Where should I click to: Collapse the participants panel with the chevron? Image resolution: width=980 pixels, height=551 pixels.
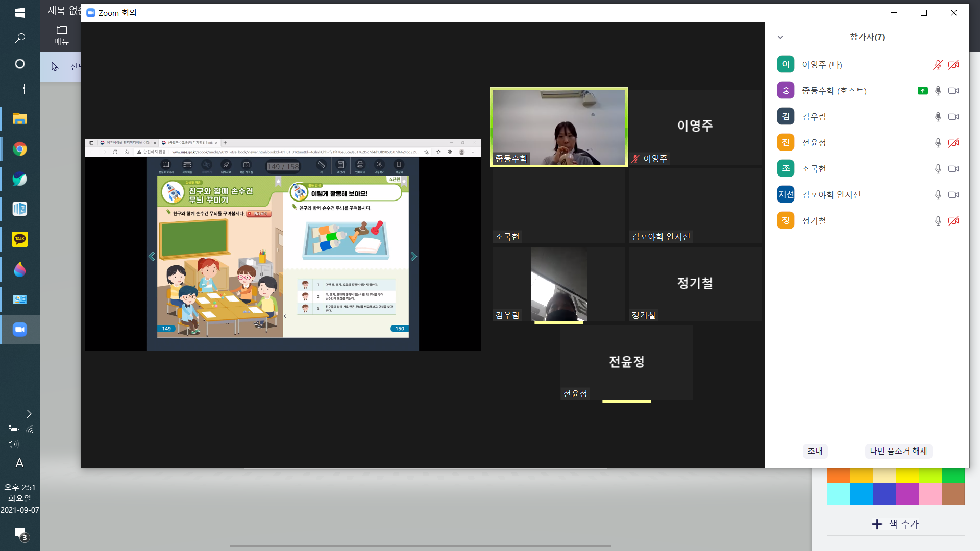coord(780,37)
